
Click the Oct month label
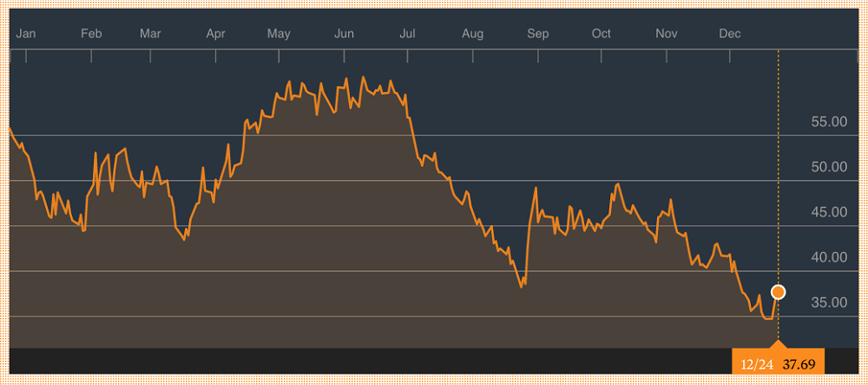coord(602,34)
